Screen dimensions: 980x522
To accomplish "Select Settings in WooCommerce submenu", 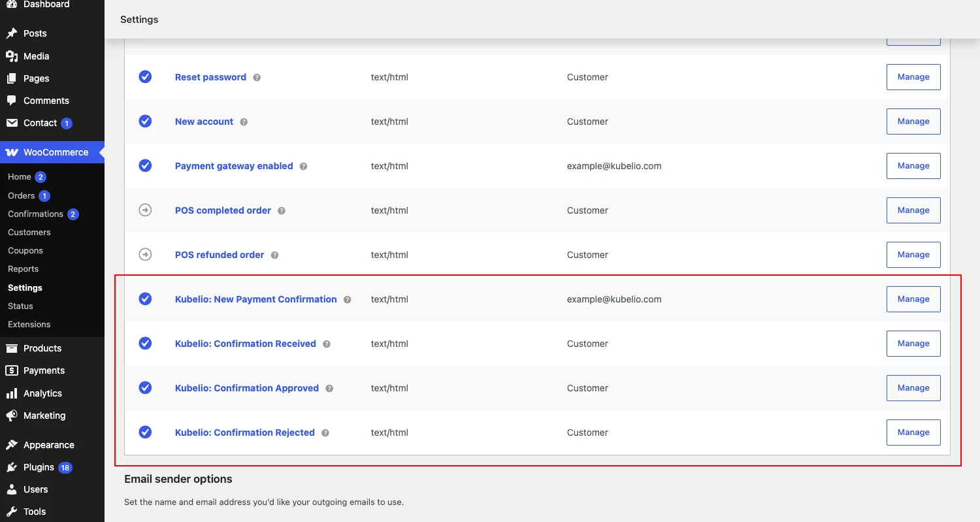I will [25, 288].
